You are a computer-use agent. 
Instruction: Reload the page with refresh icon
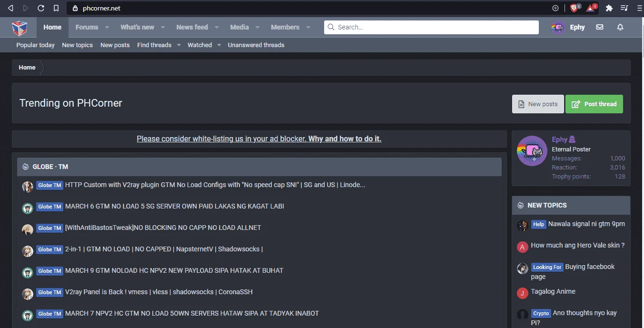pyautogui.click(x=41, y=8)
